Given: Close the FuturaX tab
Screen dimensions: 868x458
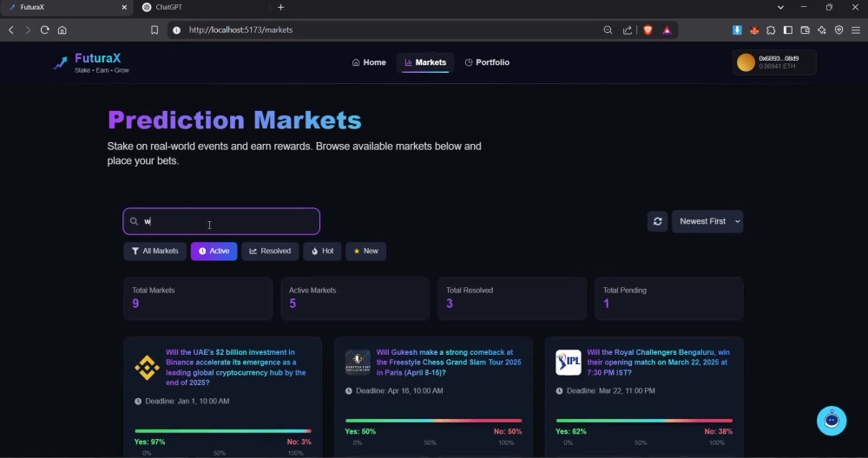Looking at the screenshot, I should tap(124, 7).
